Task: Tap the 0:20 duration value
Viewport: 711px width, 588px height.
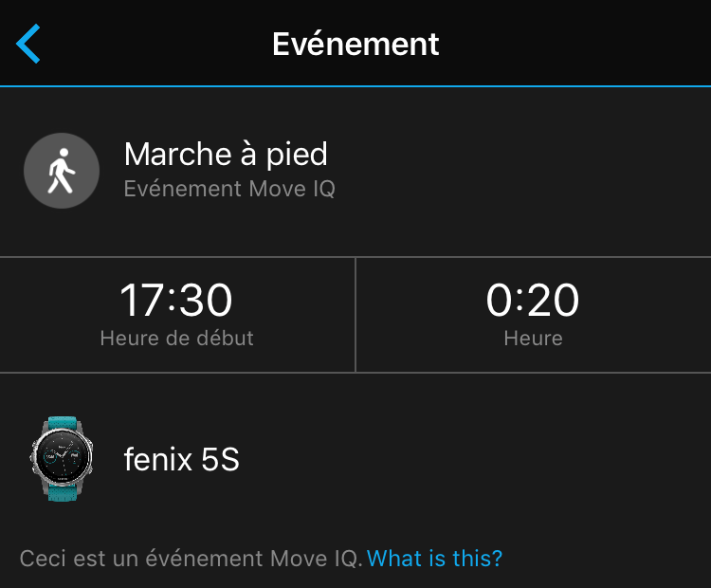Action: point(533,302)
